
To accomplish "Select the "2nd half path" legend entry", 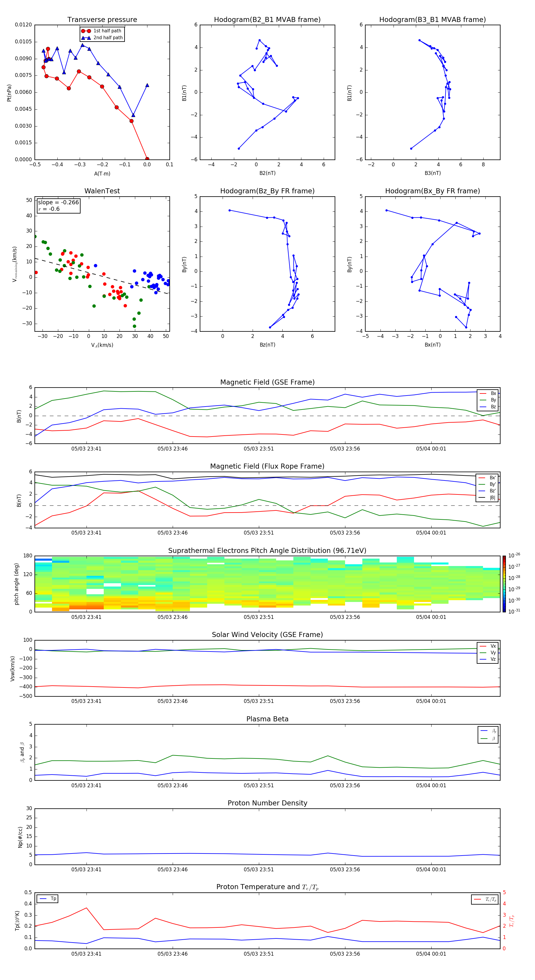I will [x=102, y=38].
